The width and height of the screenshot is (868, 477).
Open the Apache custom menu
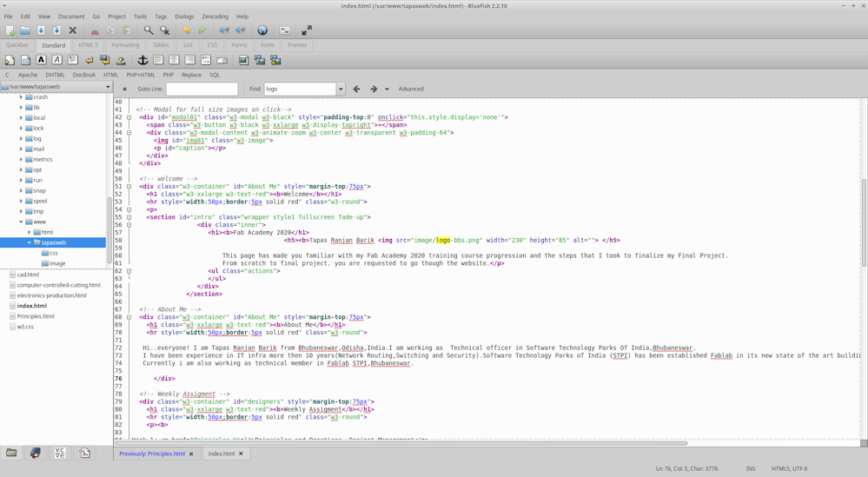(x=28, y=75)
